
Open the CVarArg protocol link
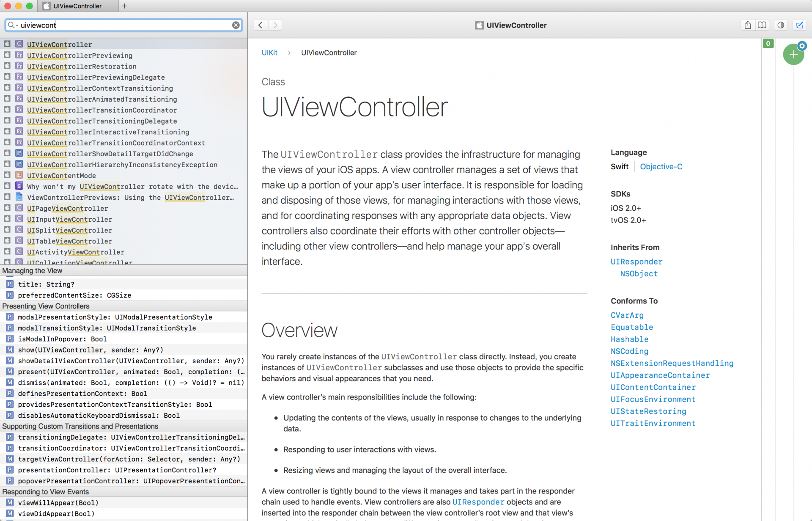click(x=627, y=315)
